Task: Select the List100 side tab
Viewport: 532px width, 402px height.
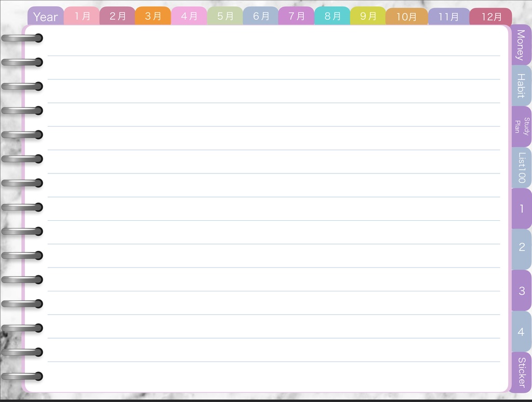Action: click(521, 168)
